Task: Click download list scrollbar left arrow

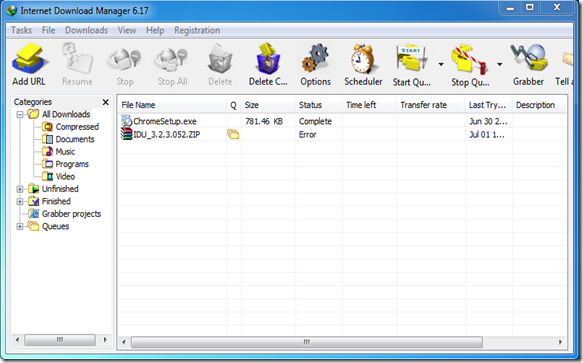Action: [124, 342]
